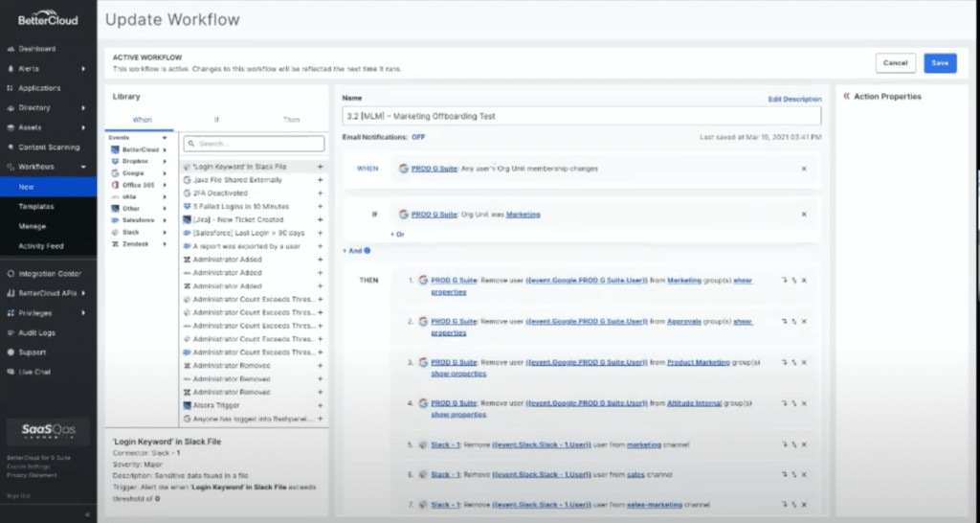The image size is (980, 523).
Task: Add 'A report was exported by a user' event
Action: tap(320, 246)
